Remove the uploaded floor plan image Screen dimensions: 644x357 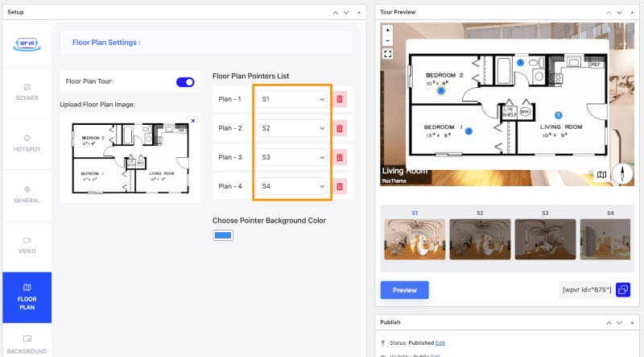coord(193,121)
